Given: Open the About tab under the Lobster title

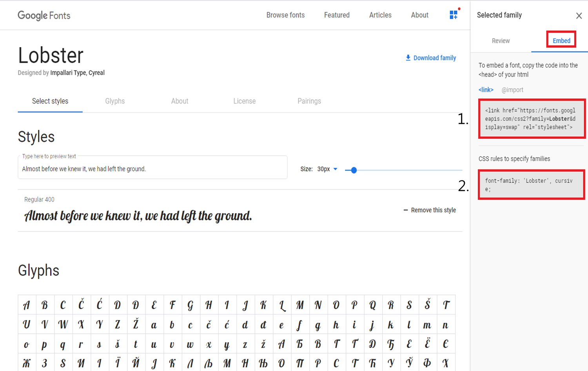Looking at the screenshot, I should point(180,101).
